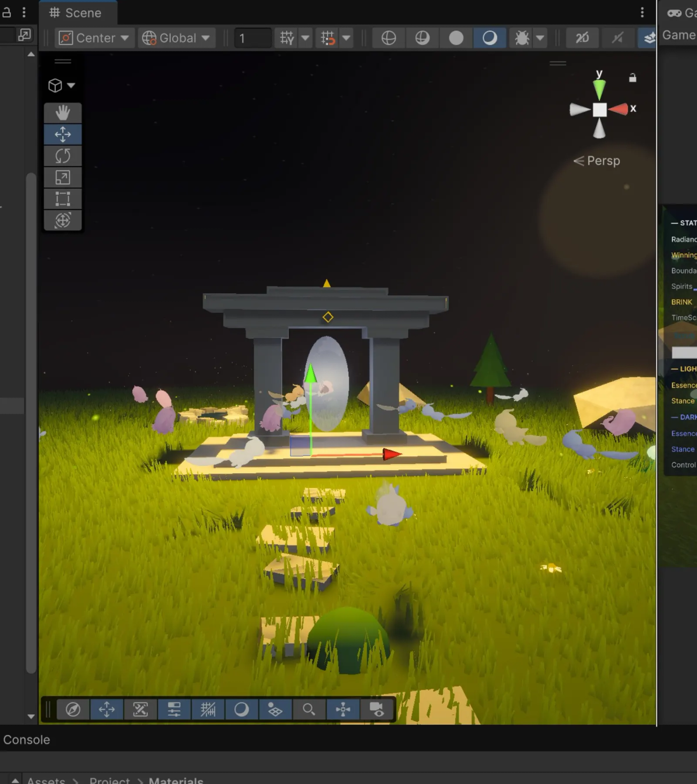Open the Center pivot mode dropdown
The image size is (697, 784).
click(x=95, y=38)
